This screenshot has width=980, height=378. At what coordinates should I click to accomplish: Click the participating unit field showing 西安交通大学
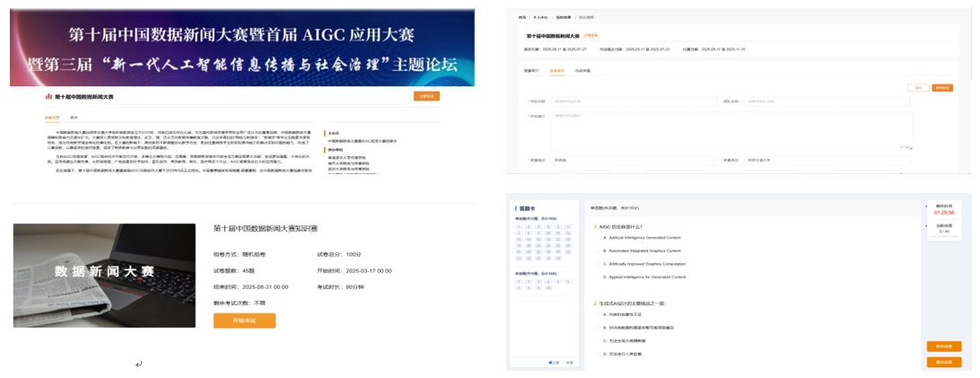click(827, 161)
